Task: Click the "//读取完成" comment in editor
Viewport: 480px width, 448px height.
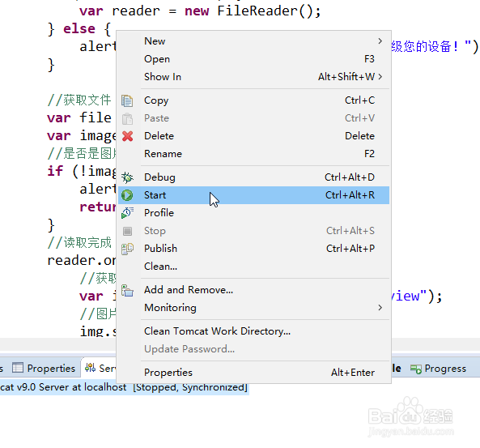Action: click(79, 243)
